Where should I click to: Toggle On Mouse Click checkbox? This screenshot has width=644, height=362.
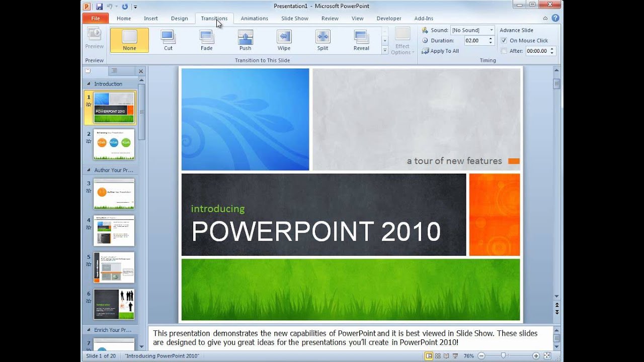[x=504, y=40]
